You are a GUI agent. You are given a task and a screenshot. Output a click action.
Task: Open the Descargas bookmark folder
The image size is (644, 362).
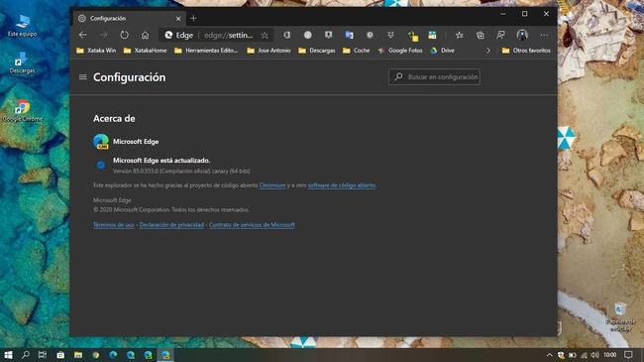coord(317,51)
